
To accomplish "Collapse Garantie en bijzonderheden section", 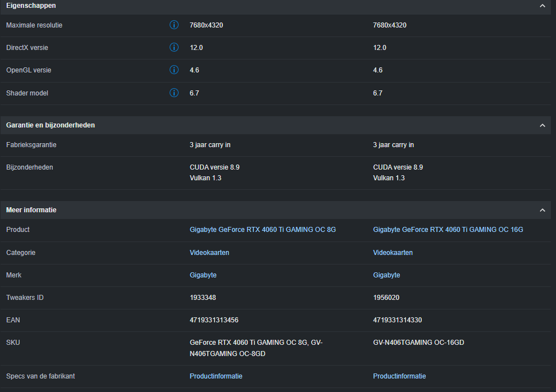I will (x=542, y=125).
